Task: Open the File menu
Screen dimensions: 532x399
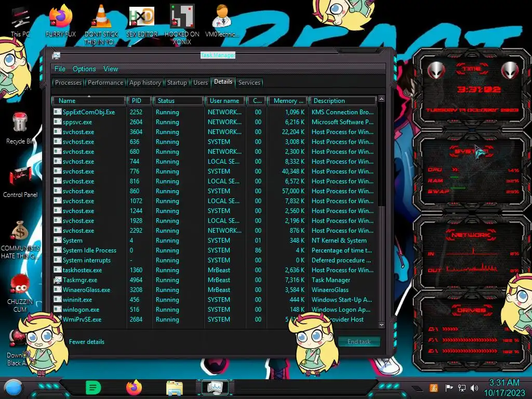Action: (x=60, y=69)
